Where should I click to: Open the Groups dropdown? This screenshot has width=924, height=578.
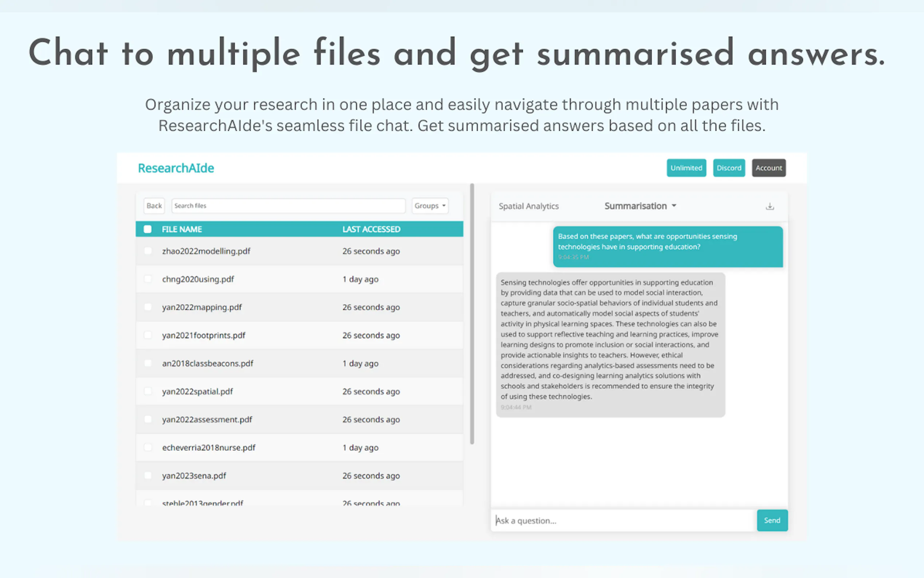tap(429, 206)
